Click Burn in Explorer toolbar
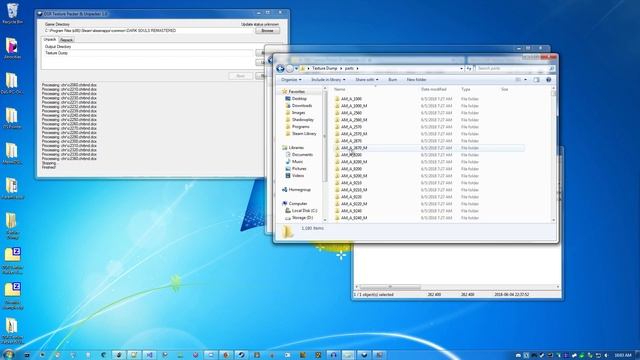Image resolution: width=640 pixels, height=360 pixels. (x=392, y=80)
